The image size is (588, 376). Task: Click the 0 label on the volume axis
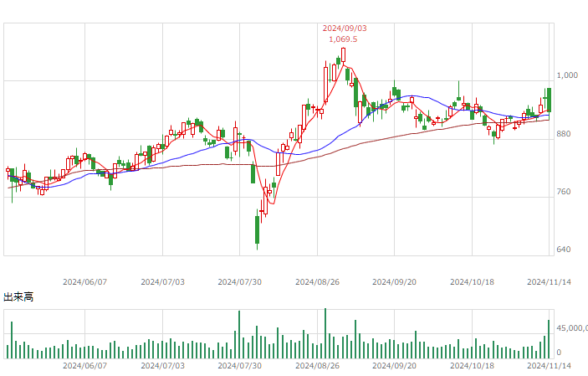[x=559, y=353]
